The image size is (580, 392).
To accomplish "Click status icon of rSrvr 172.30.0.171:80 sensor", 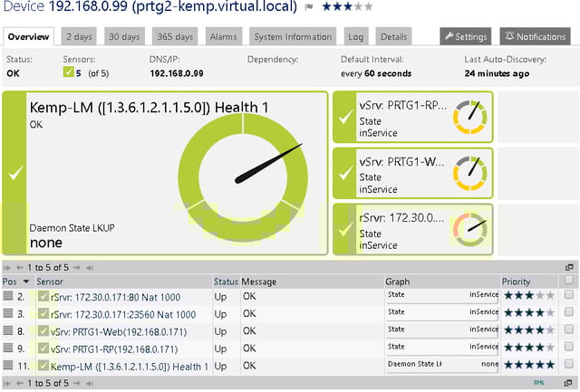I will [x=43, y=296].
